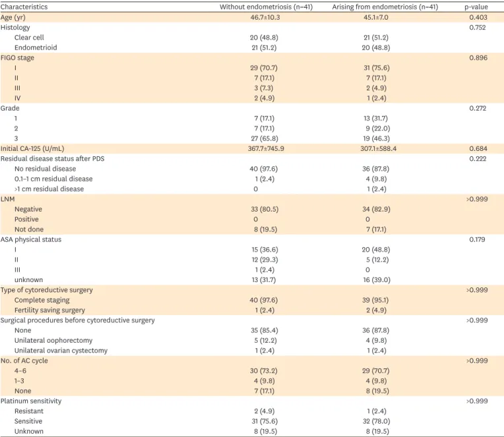
Task: Select the 'Histology' row label
Action: [15, 27]
